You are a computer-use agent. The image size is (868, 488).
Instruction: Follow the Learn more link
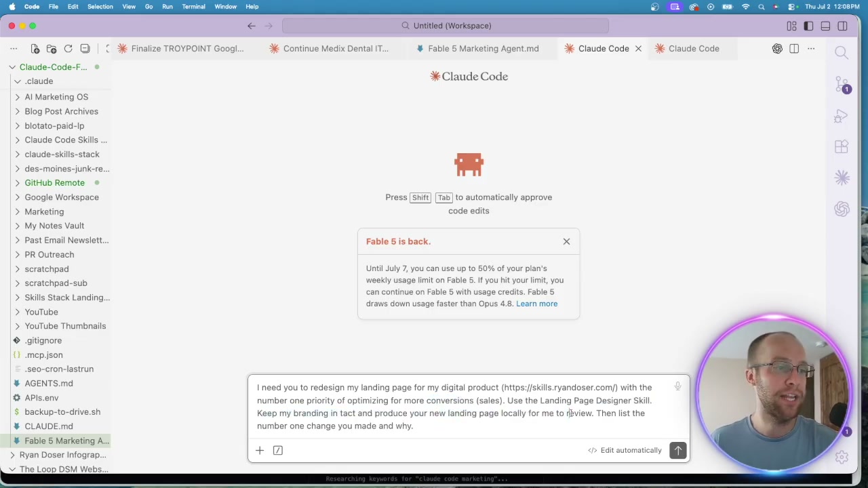(536, 304)
